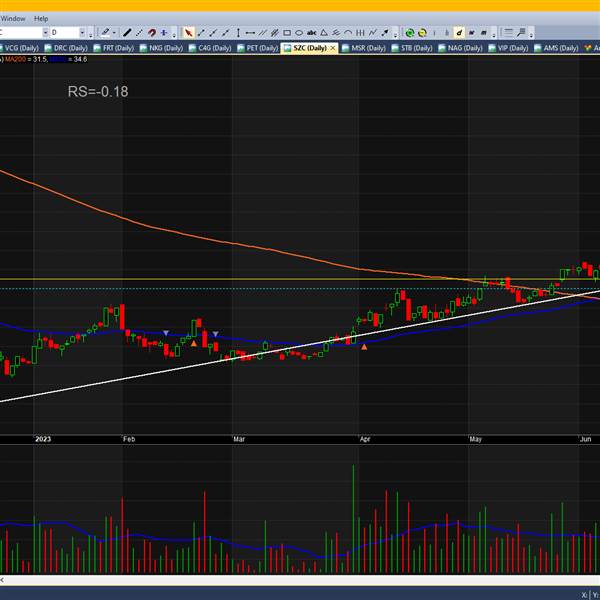
Task: Choose the arrow drawing tool
Action: [385, 33]
